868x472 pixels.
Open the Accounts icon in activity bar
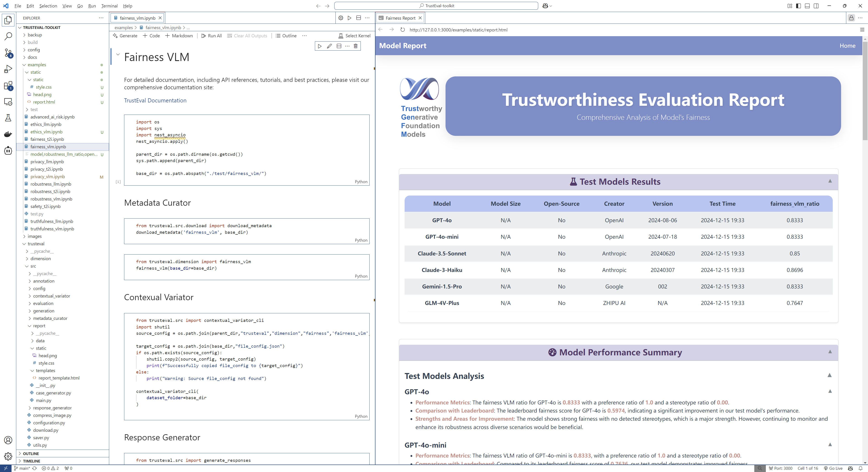click(x=8, y=440)
